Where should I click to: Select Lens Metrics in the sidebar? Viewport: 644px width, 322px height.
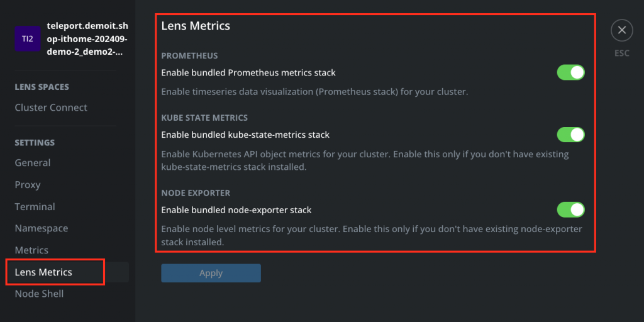pyautogui.click(x=43, y=272)
